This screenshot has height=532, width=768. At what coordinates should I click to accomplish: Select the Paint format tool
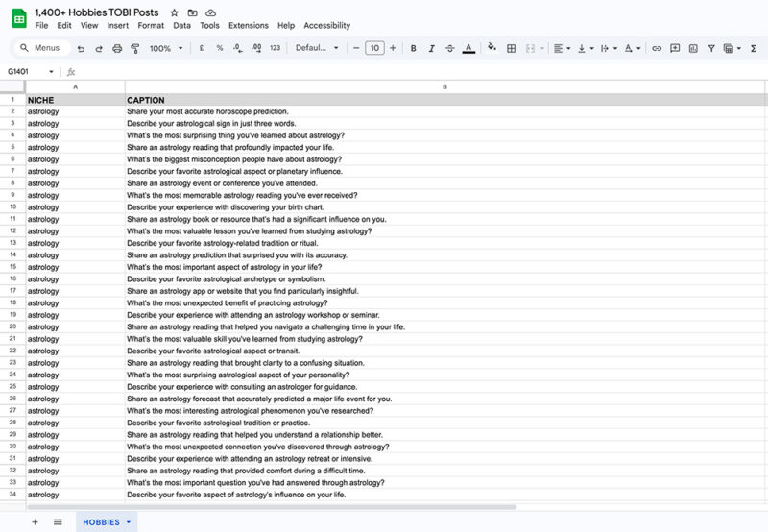click(134, 48)
